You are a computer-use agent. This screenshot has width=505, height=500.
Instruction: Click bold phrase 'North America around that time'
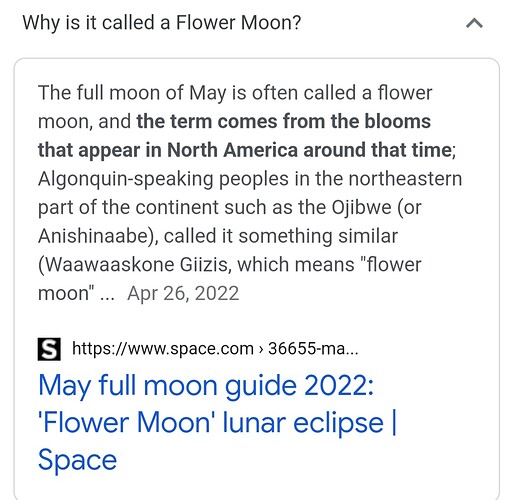coord(309,150)
